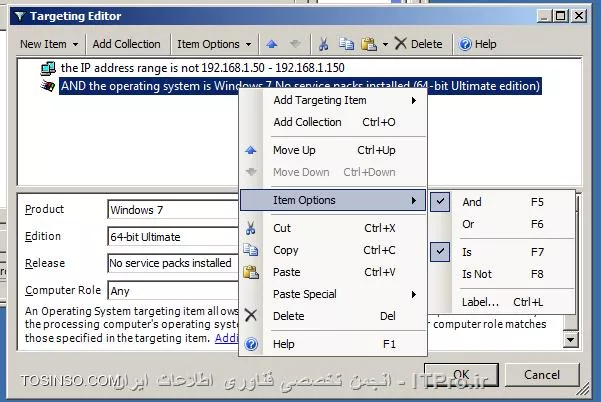
Task: Click the Product field label
Action: [44, 209]
